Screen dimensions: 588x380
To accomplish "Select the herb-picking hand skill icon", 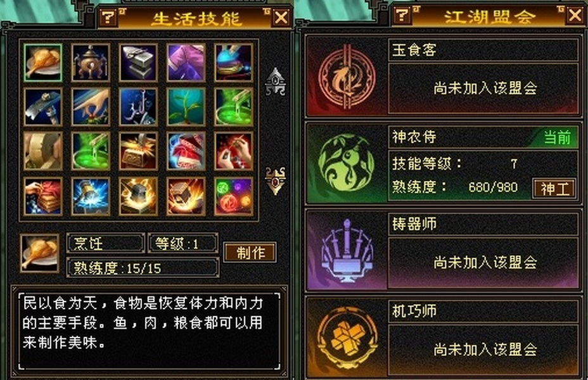I will (x=91, y=107).
